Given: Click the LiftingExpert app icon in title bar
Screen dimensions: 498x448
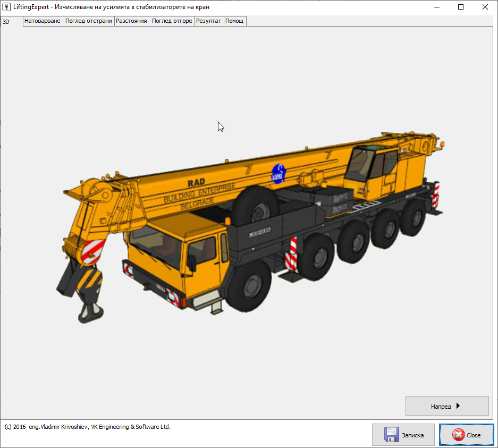Looking at the screenshot, I should 7,7.
